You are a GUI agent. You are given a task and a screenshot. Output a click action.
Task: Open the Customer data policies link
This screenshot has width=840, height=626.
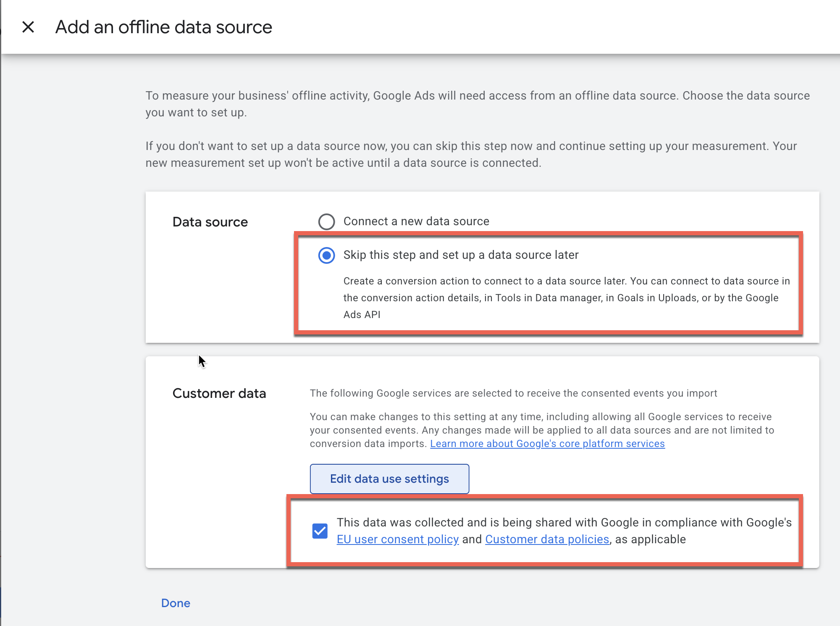point(547,539)
